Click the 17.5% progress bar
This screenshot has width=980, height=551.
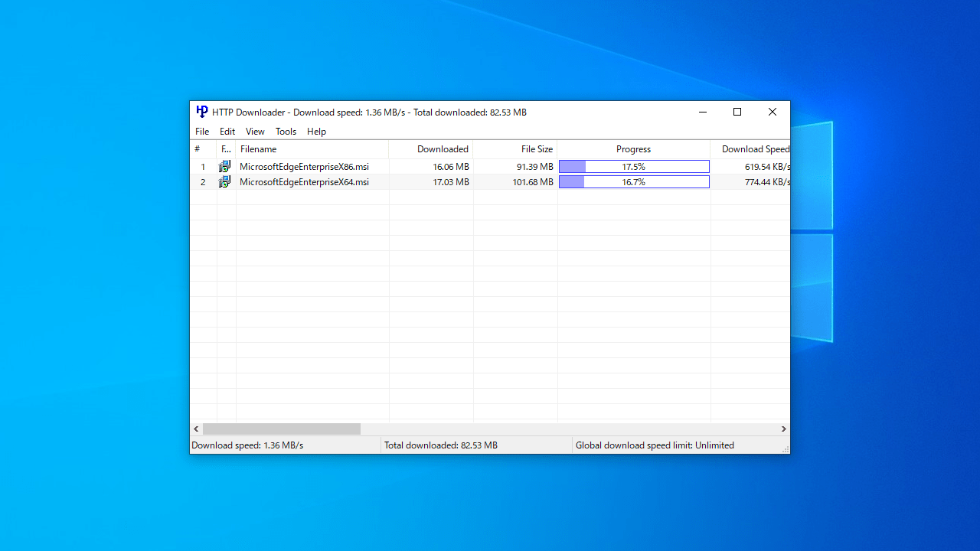coord(634,167)
